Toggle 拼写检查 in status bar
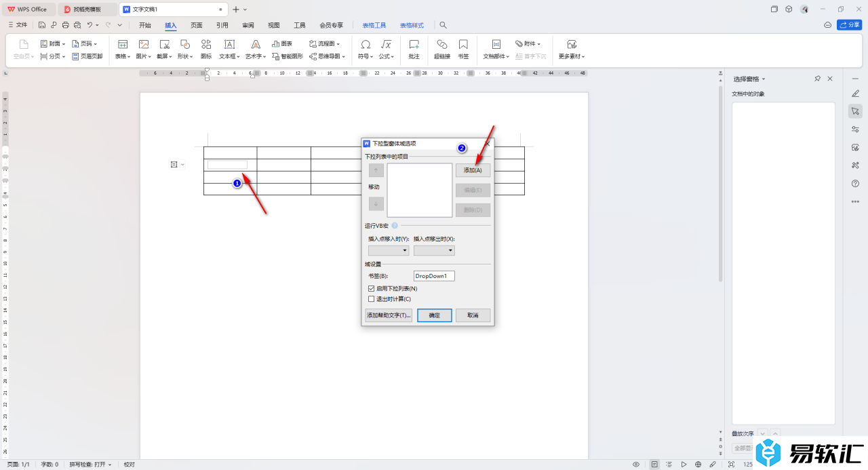Image resolution: width=868 pixels, height=470 pixels. [91, 465]
